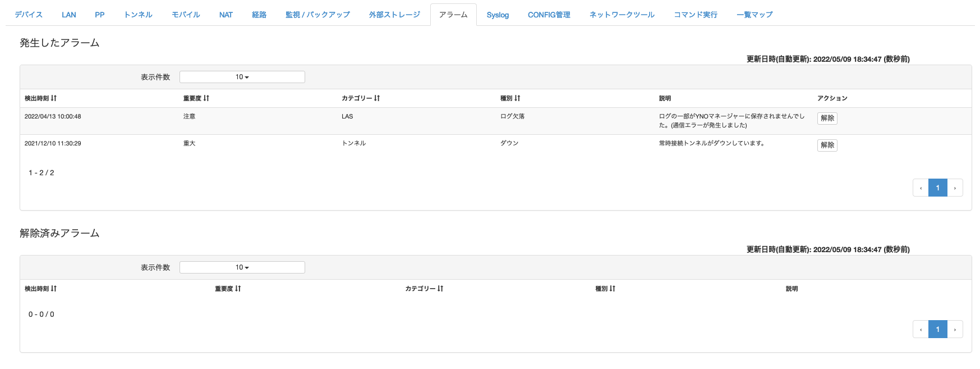
Task: Click the トンネル category cell in table
Action: (353, 143)
